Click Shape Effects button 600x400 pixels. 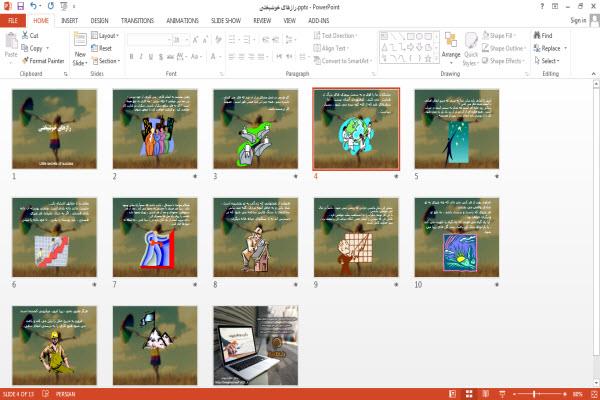[502, 61]
